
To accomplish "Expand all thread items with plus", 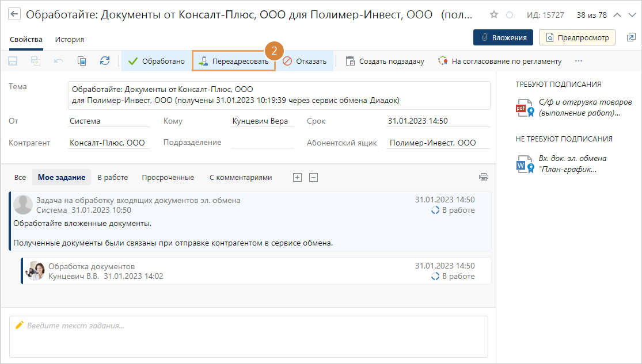I will tap(297, 177).
